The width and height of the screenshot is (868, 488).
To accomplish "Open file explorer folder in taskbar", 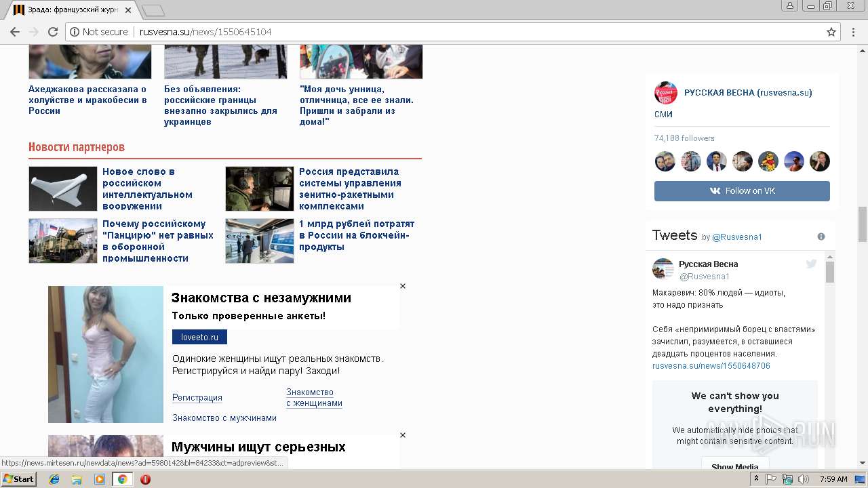I will tap(77, 479).
